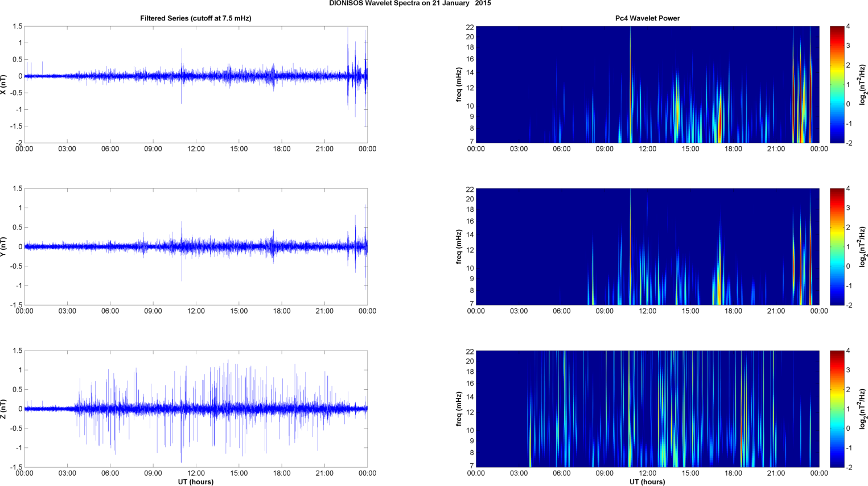This screenshot has height=486, width=868.
Task: Click the -2 tick on X series y-axis
Action: pos(19,143)
